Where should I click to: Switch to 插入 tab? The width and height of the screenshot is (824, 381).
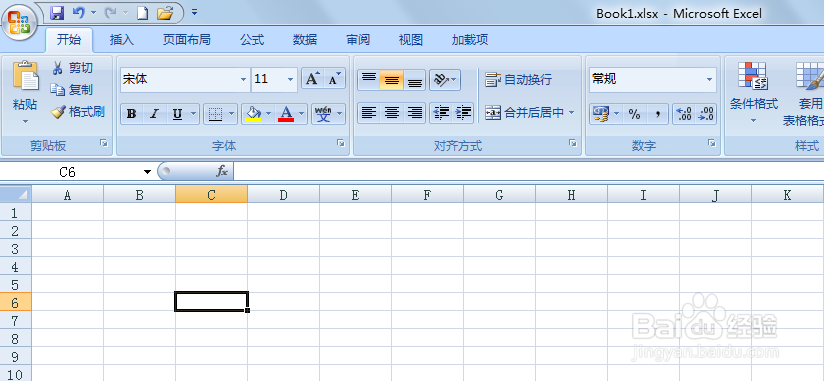point(122,40)
